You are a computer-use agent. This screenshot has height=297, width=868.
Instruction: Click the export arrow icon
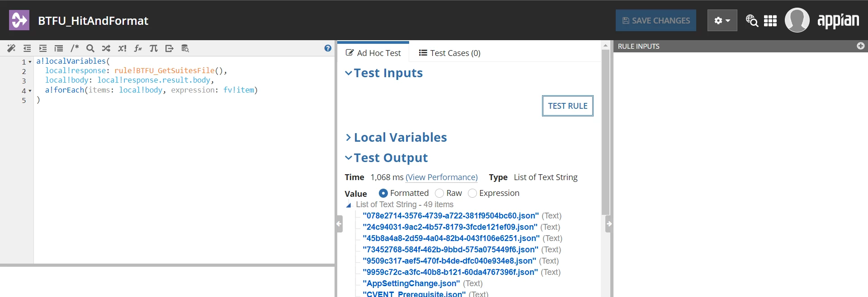pos(170,48)
